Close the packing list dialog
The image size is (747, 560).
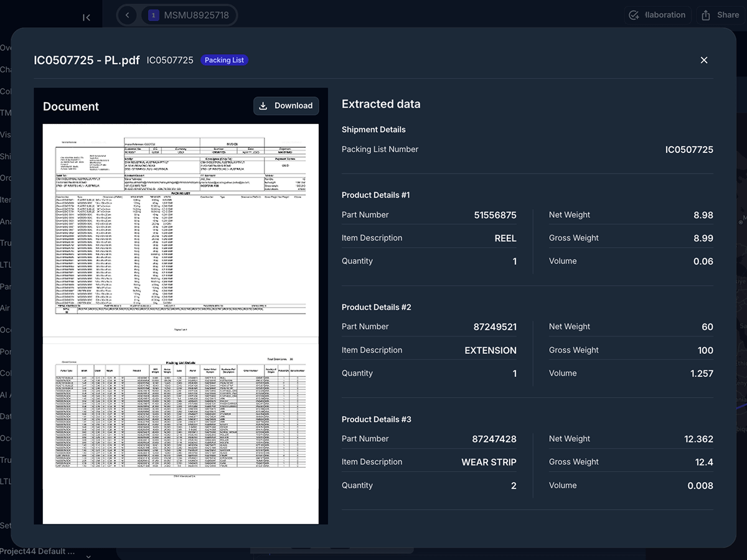(x=704, y=60)
